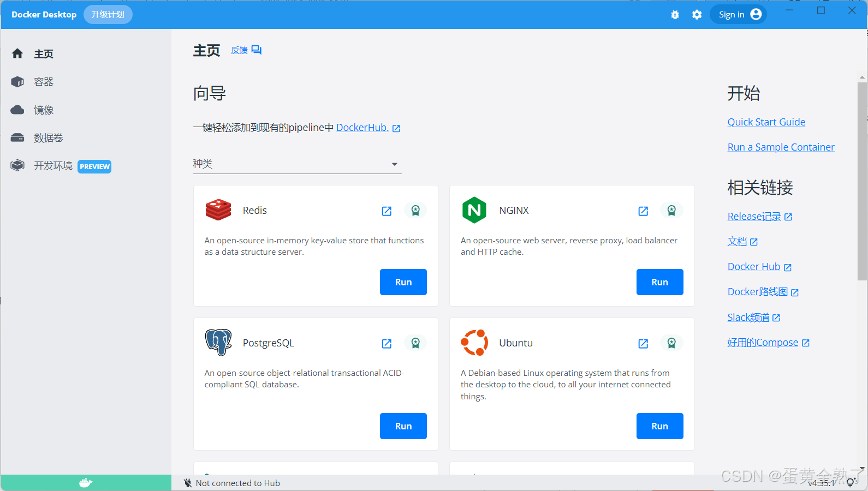Open the settings gear icon
Screen dimensions: 868x491
click(697, 15)
